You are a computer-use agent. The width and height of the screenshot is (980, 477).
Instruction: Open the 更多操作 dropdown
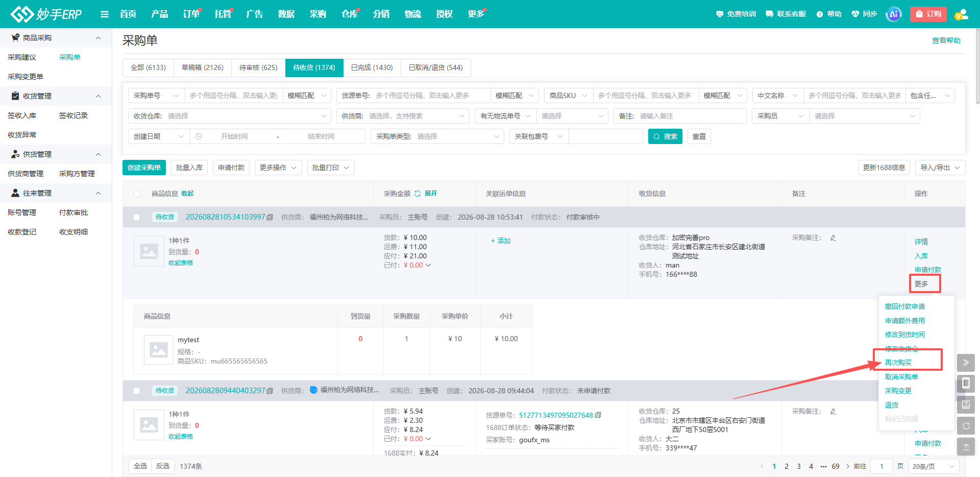click(x=278, y=168)
